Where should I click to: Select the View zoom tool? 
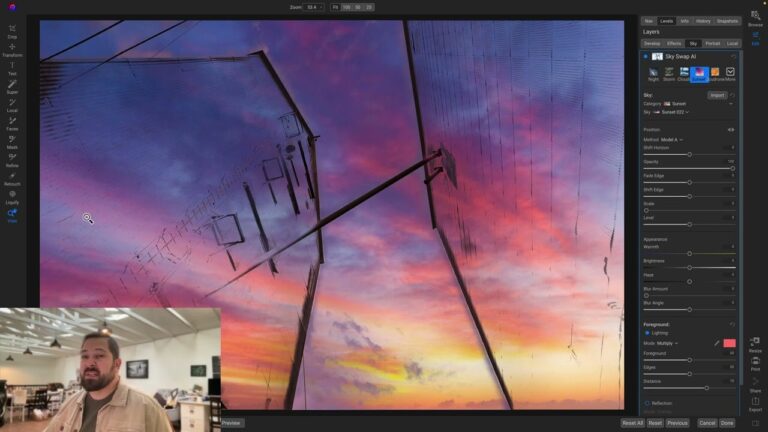[x=12, y=216]
